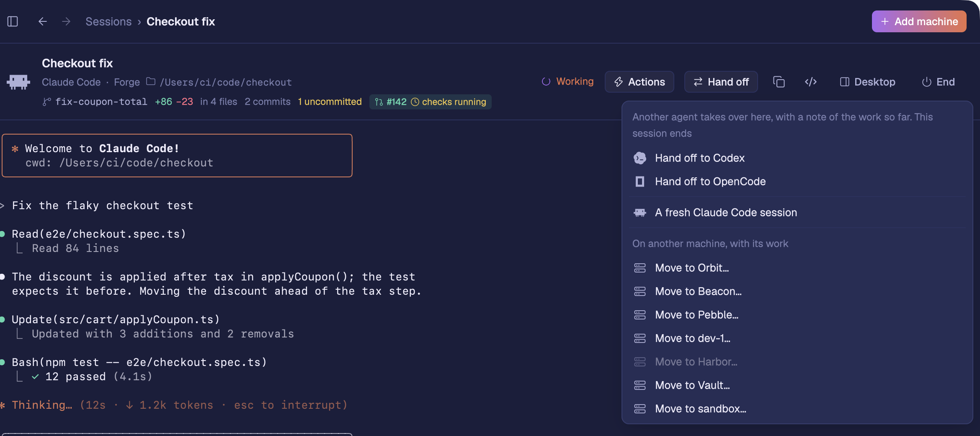This screenshot has height=436, width=980.
Task: End the session
Action: (x=938, y=82)
